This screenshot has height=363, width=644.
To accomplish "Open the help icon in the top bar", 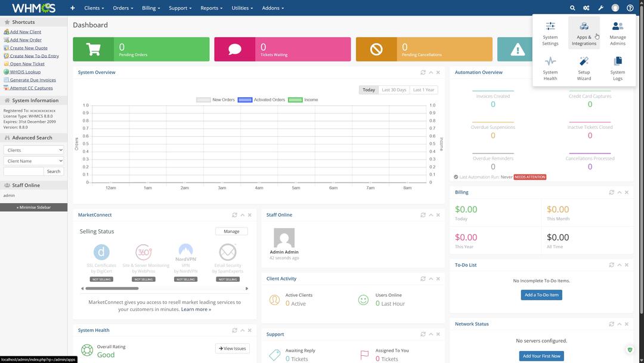I will coord(630,8).
